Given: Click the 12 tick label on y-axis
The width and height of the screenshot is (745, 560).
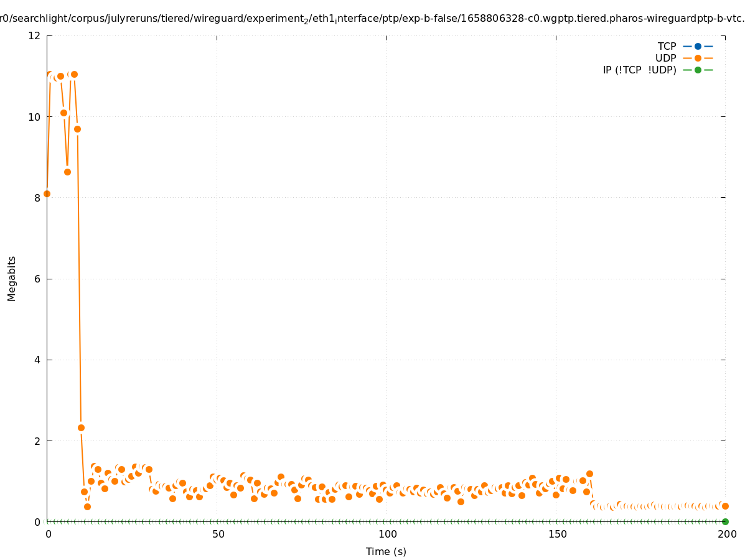Looking at the screenshot, I should (35, 35).
